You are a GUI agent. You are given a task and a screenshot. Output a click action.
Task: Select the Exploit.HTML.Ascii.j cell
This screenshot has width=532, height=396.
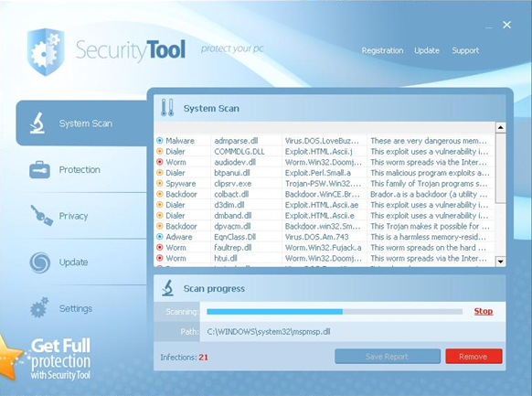(x=319, y=151)
